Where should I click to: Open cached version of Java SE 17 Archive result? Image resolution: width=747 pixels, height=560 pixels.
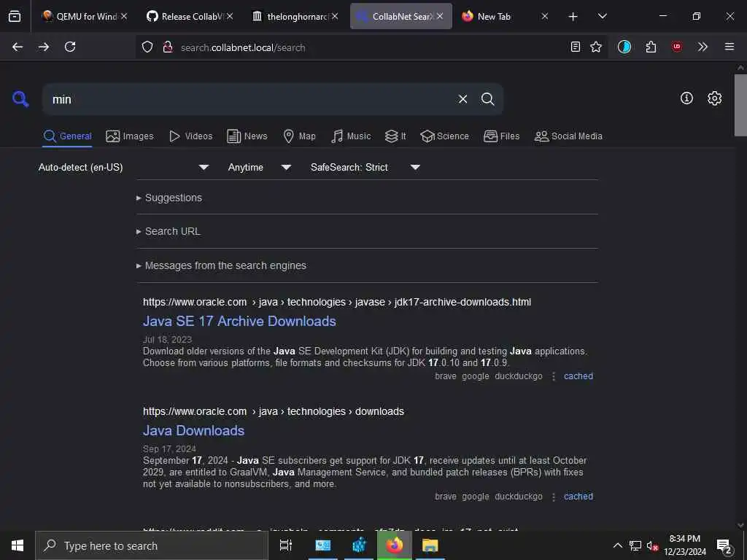click(578, 376)
